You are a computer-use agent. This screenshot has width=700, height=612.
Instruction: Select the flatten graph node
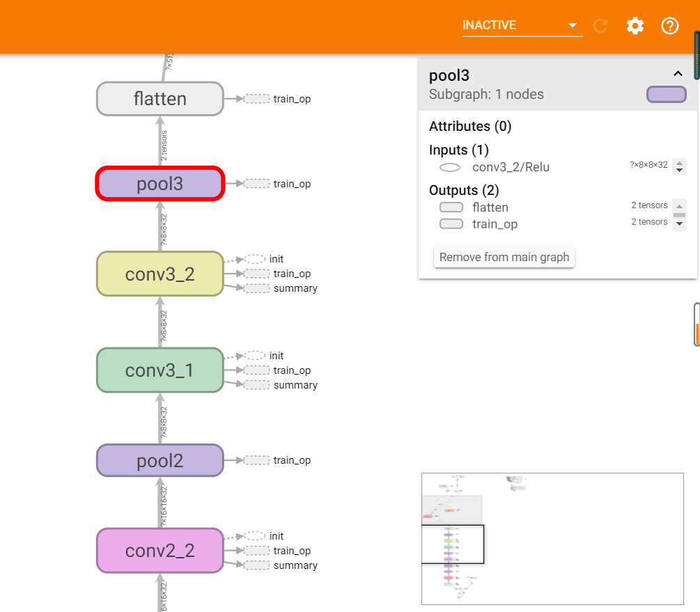[160, 99]
